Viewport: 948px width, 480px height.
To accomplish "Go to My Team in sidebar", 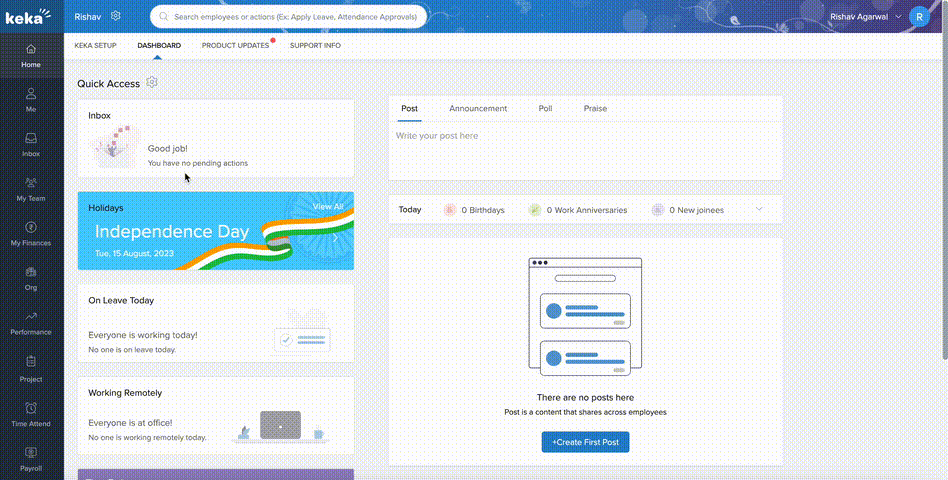I will (x=31, y=188).
